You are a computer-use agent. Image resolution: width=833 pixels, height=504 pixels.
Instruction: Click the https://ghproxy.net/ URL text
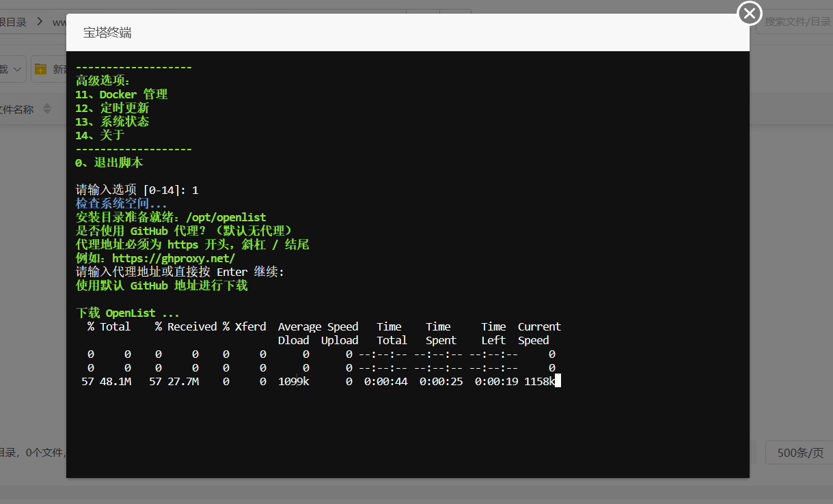(174, 258)
